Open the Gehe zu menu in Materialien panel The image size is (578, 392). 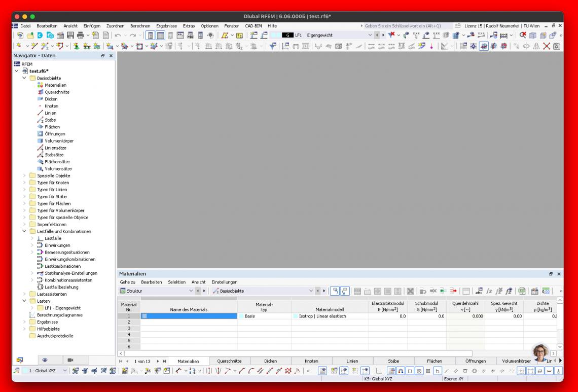pos(128,282)
